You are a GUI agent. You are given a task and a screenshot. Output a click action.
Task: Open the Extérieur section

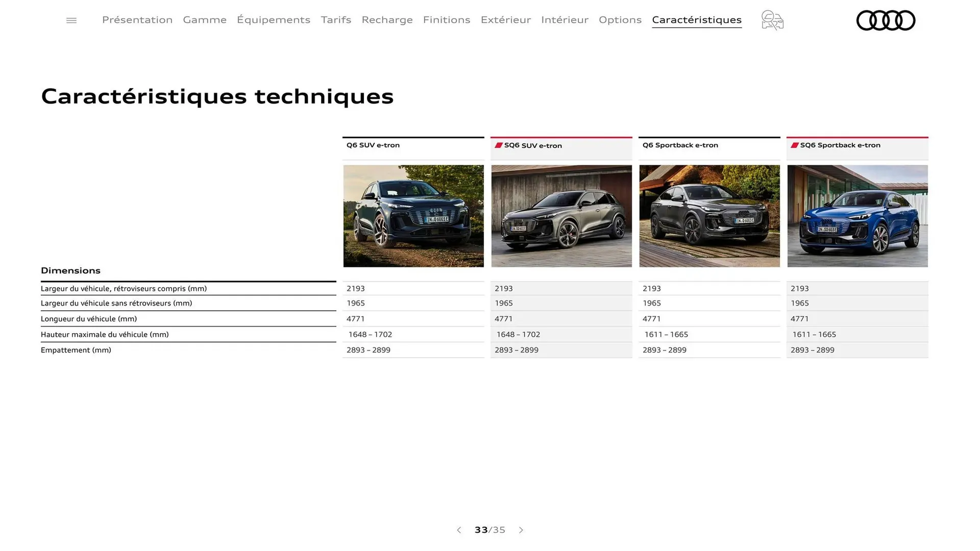click(505, 20)
